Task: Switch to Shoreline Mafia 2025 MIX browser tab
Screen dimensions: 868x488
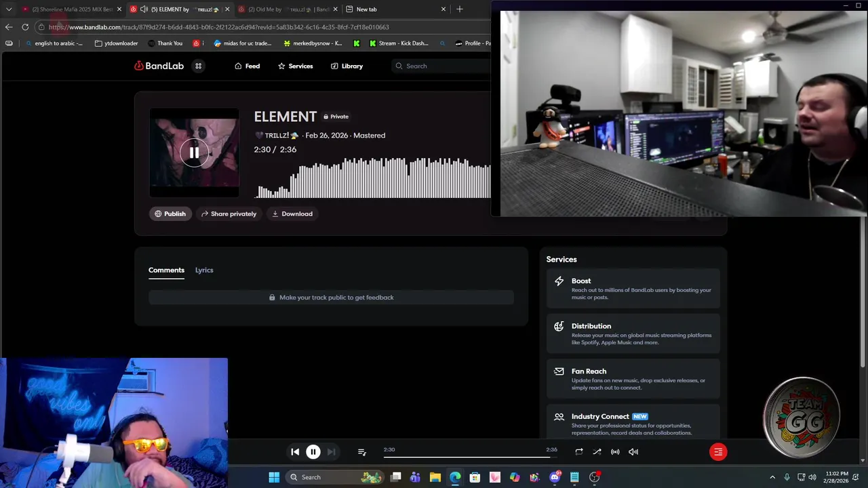Action: pyautogui.click(x=71, y=9)
